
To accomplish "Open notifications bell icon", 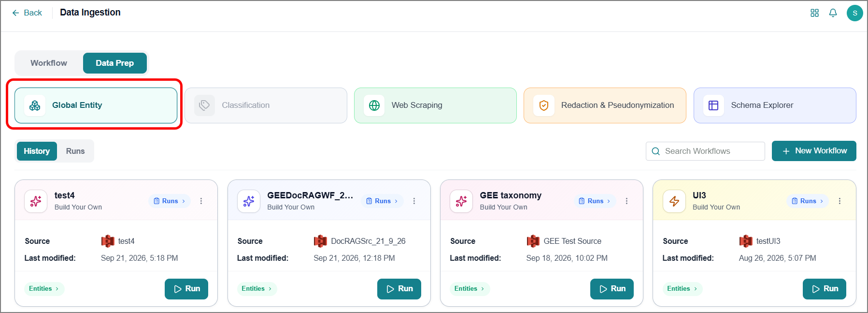I will [x=833, y=13].
